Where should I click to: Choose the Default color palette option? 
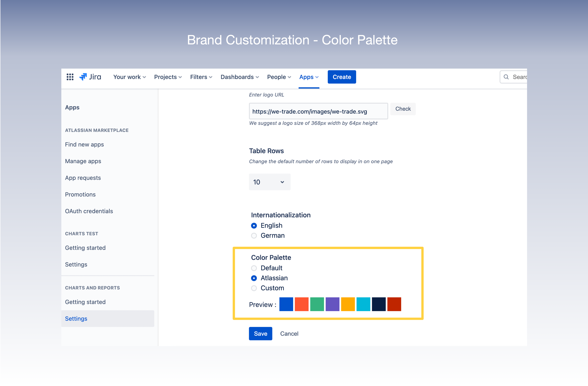[254, 268]
